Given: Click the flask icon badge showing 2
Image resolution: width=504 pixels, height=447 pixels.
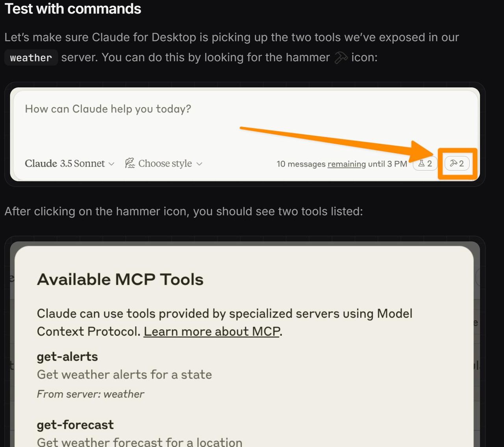Looking at the screenshot, I should coord(425,163).
